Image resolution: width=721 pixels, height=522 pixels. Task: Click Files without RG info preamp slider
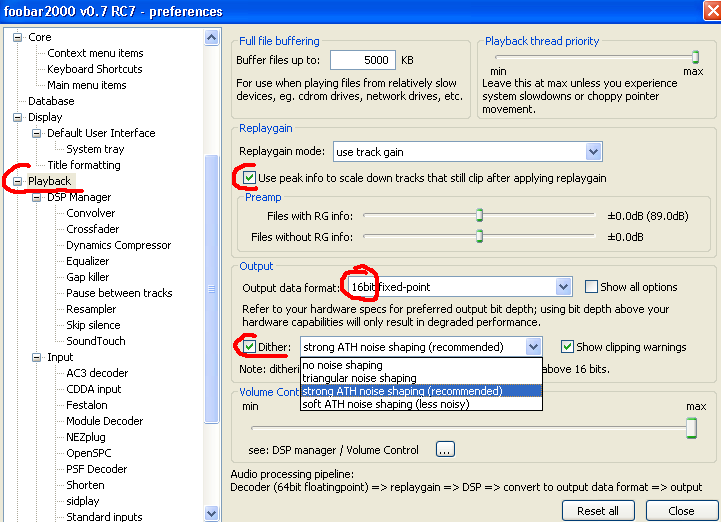coord(479,236)
